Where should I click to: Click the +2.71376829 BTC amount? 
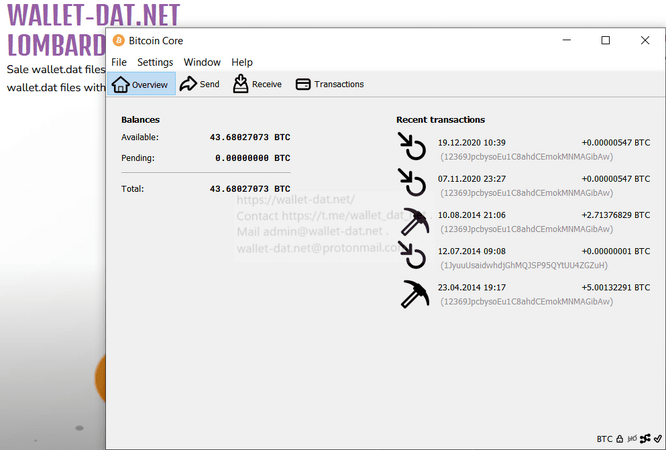[616, 215]
